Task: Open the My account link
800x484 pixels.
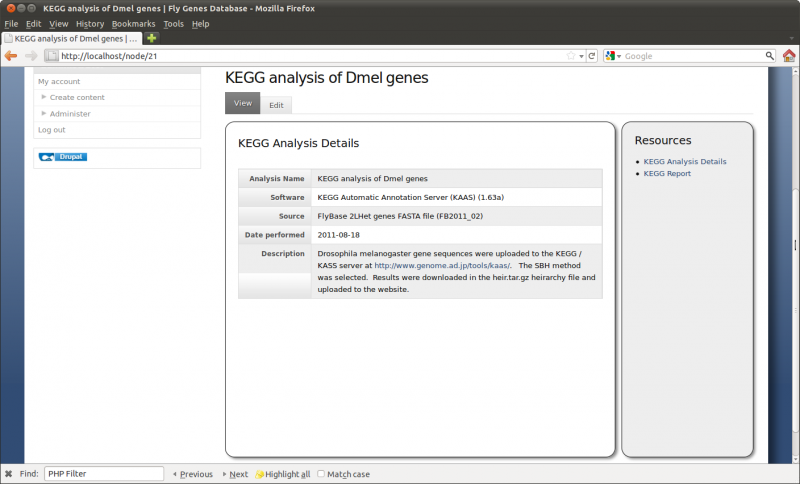Action: [59, 82]
